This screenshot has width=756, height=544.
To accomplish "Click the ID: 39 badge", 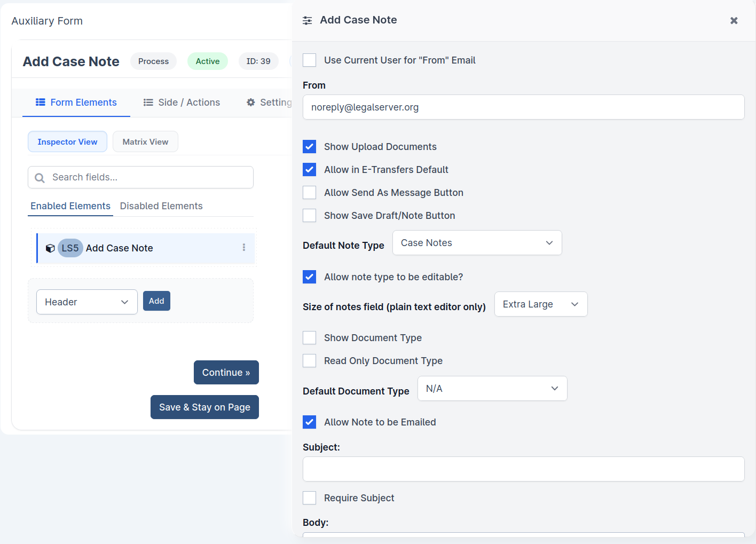I will [258, 61].
